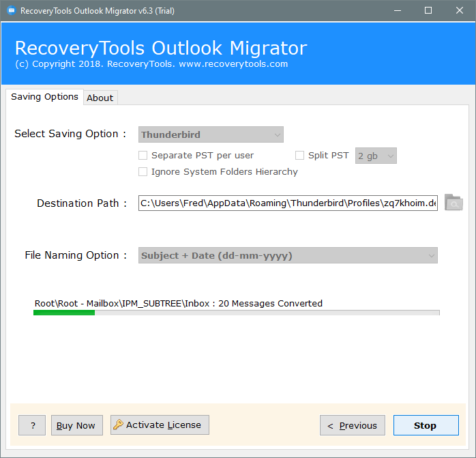Close the Outlook Migrator window
The image size is (476, 458).
point(460,11)
